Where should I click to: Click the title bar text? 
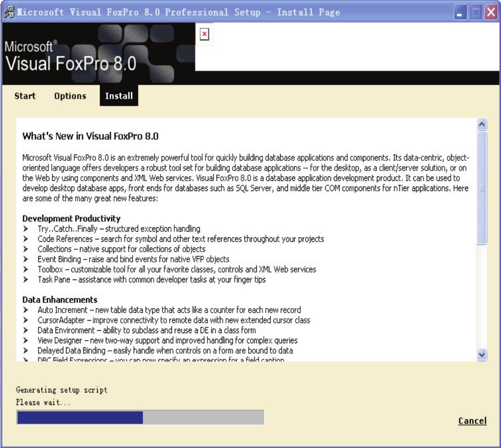(x=179, y=12)
